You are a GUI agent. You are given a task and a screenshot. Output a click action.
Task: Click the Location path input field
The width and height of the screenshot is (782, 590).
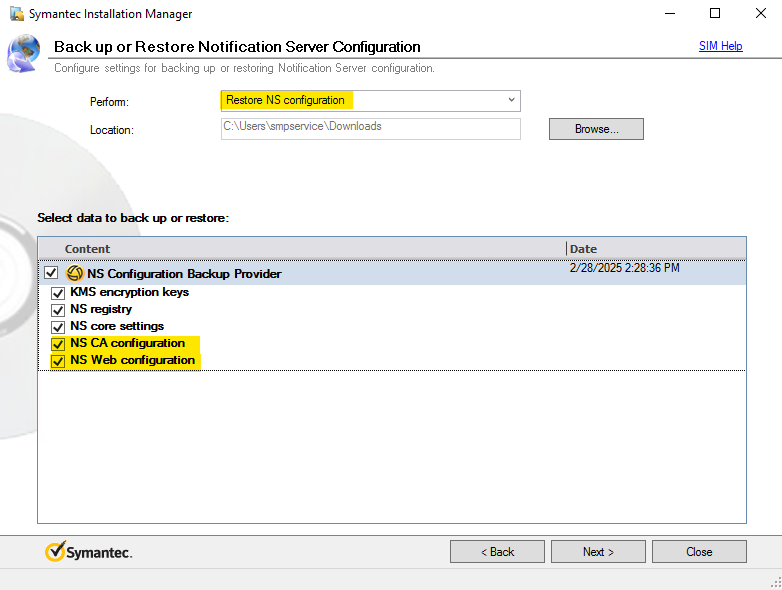coord(370,128)
